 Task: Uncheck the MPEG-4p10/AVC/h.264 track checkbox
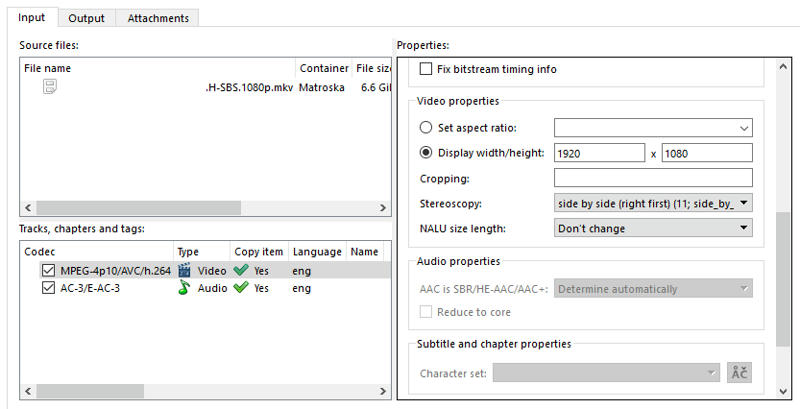point(48,270)
